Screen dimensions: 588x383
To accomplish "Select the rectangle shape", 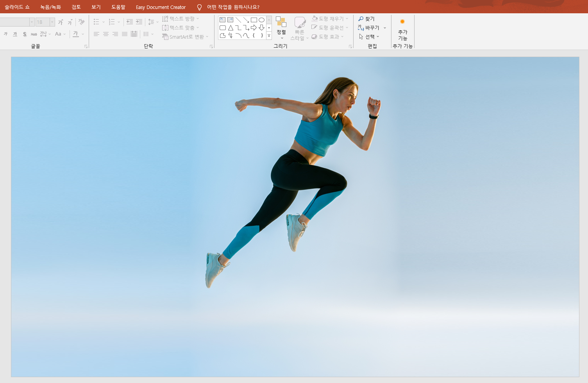I will point(254,20).
